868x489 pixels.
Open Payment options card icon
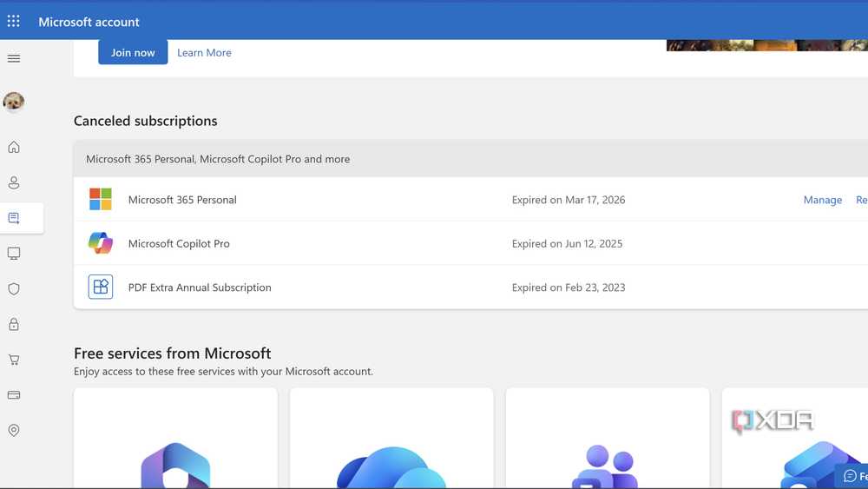pos(14,395)
